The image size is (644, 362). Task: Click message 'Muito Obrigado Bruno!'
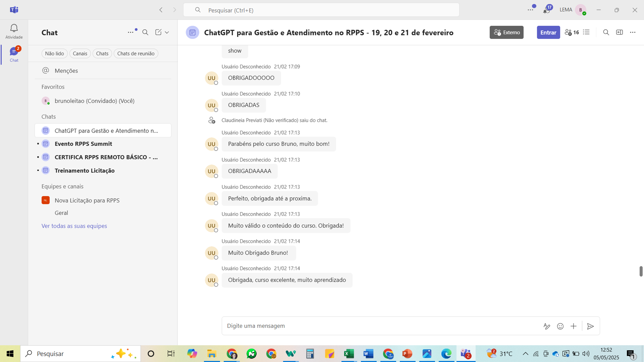[258, 253]
